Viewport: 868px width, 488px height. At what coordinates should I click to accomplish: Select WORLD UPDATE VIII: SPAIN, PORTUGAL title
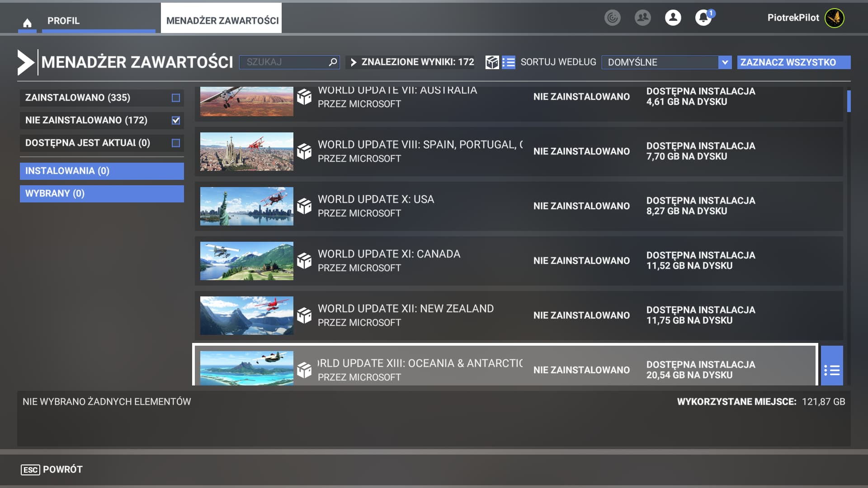420,145
